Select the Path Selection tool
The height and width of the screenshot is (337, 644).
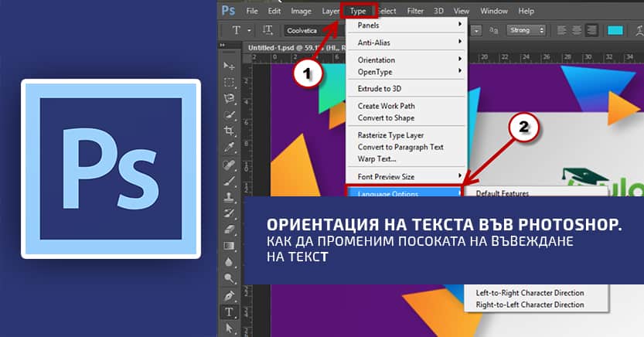229,328
